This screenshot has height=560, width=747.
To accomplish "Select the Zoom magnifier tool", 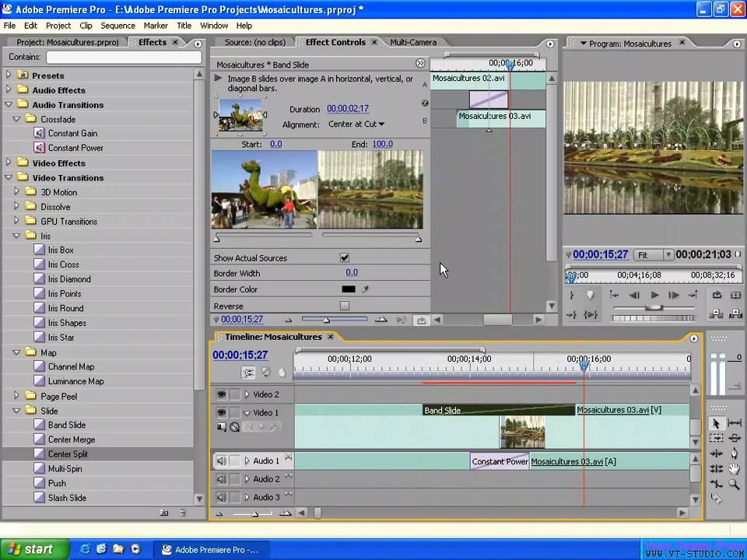I will pos(735,484).
